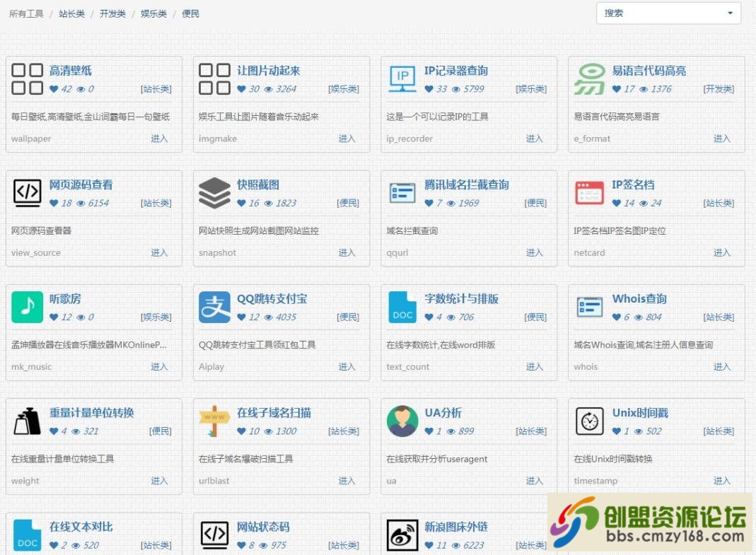
Task: Click 进入 on the urlblast card
Action: (x=347, y=481)
